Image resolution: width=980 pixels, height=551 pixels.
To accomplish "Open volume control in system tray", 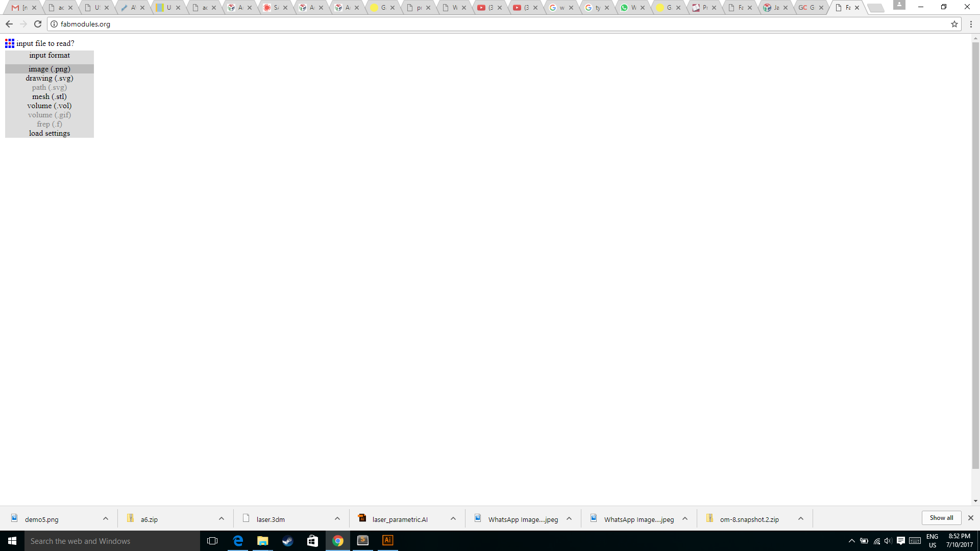I will pos(888,541).
